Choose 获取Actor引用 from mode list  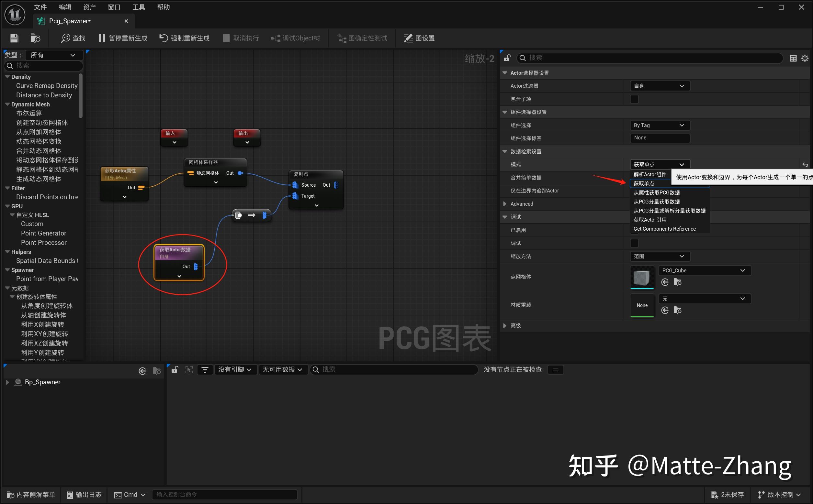[649, 220]
